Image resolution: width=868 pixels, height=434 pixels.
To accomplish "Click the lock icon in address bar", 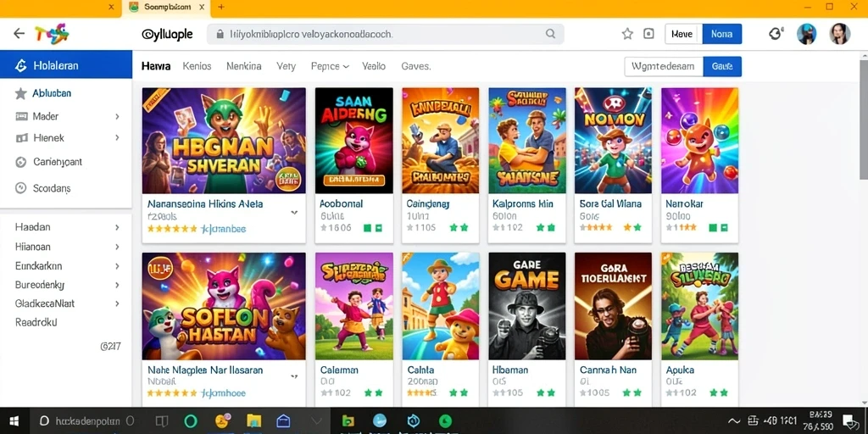I will coord(220,34).
